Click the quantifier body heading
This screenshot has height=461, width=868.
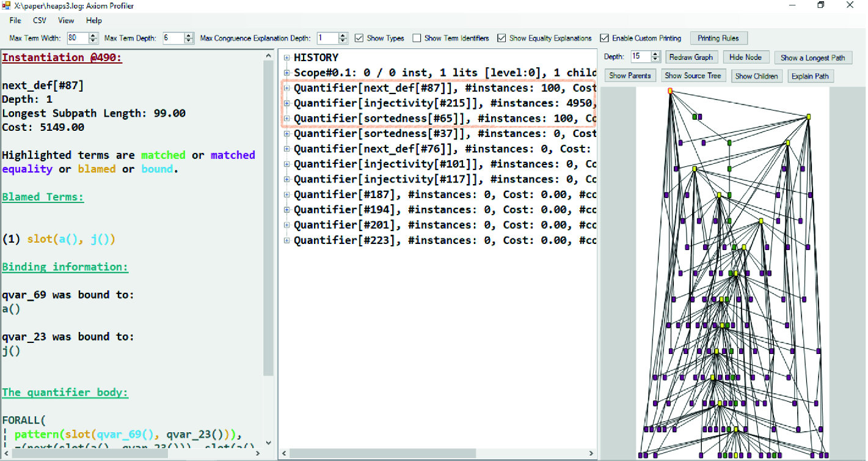65,393
